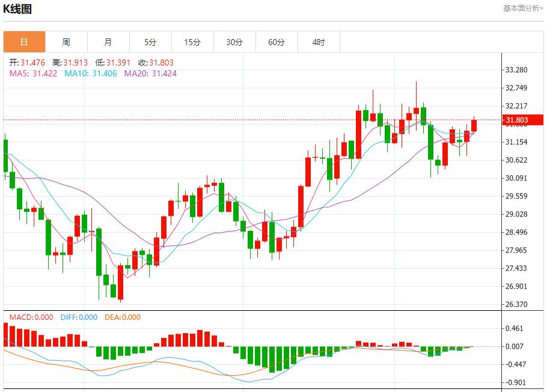Click the MA5 indicator label

[33, 73]
